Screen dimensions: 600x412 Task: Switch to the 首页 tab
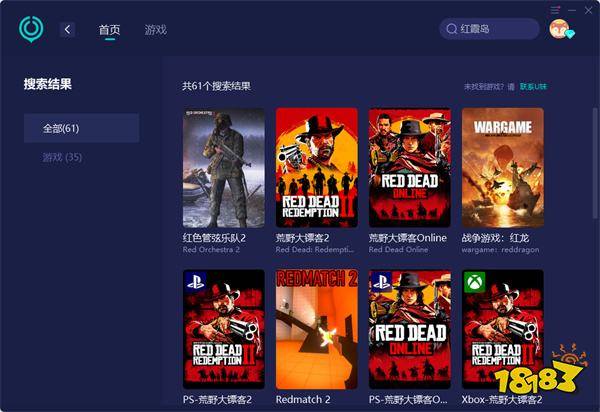click(x=110, y=30)
